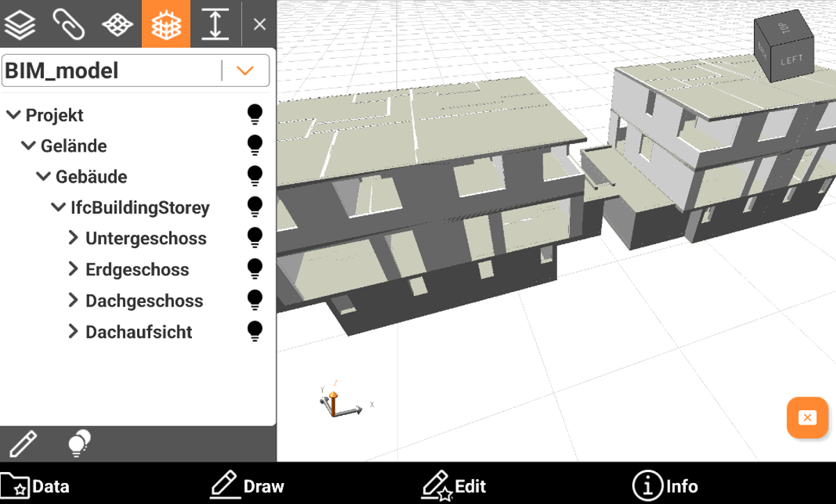
Task: Hide the Erdgeschoss storey
Action: [255, 269]
